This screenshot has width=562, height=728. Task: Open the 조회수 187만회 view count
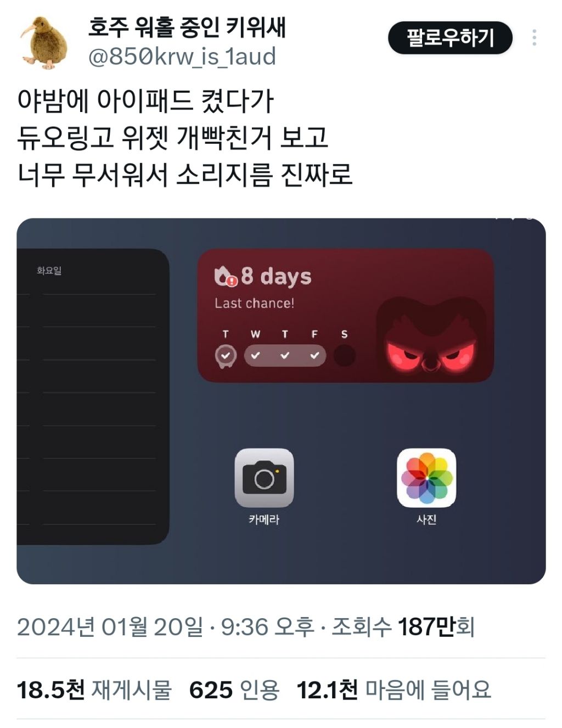403,626
